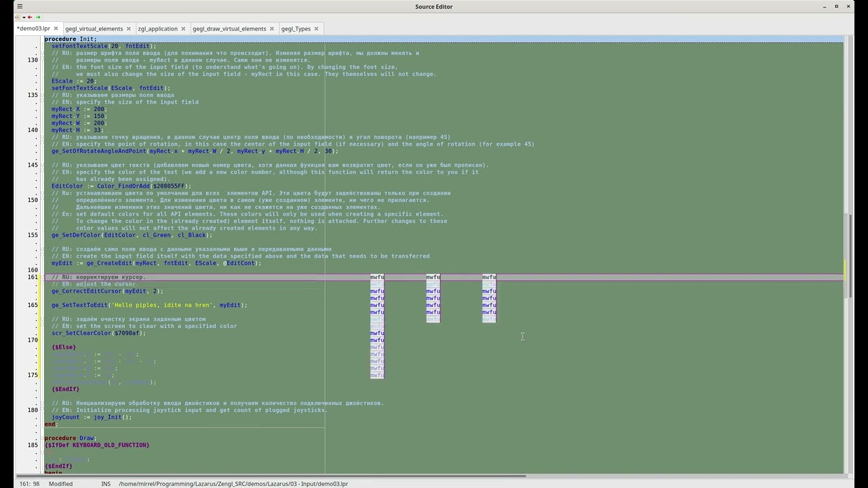The height and width of the screenshot is (488, 868).
Task: Click the {$Else} compiler directive
Action: tap(64, 347)
